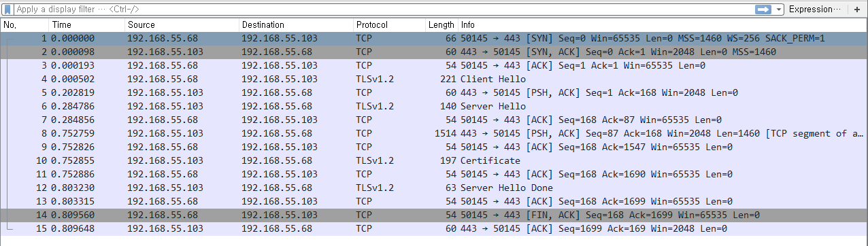868x246 pixels.
Task: Select packet 14 with [FIN, ACK]
Action: click(434, 215)
